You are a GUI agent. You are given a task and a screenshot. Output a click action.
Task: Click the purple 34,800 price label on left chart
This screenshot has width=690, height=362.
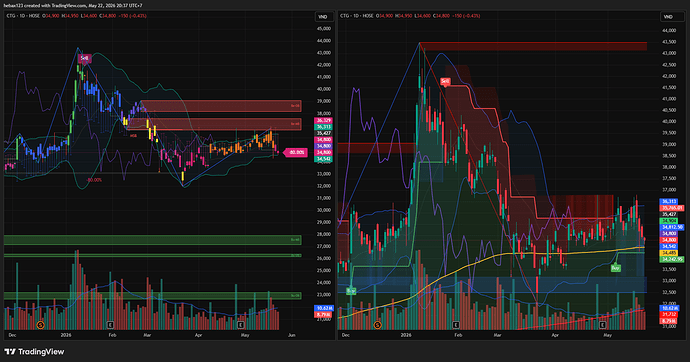click(x=323, y=146)
